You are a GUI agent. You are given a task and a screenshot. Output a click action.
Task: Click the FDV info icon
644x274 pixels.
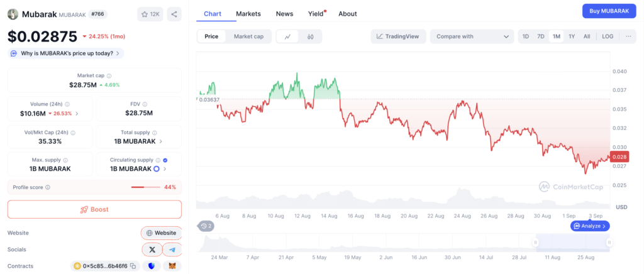point(145,104)
